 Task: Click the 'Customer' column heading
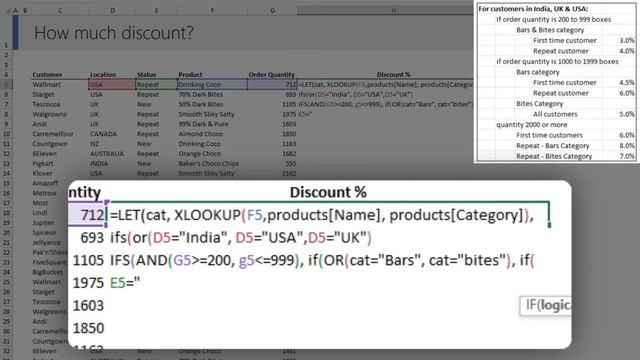[47, 75]
